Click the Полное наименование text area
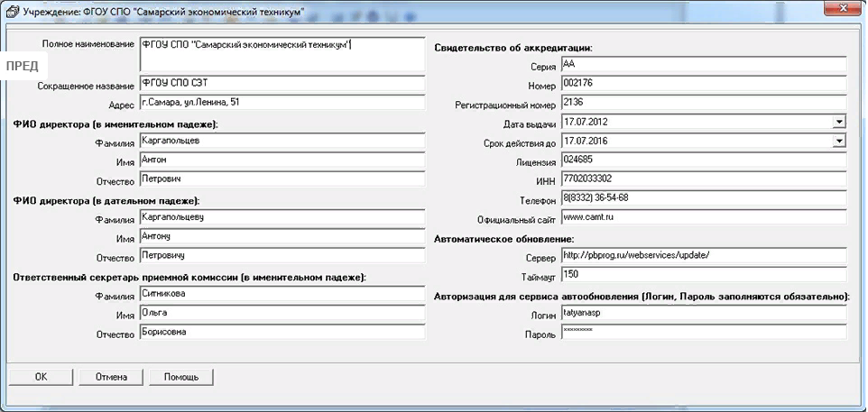The image size is (868, 412). click(x=281, y=54)
